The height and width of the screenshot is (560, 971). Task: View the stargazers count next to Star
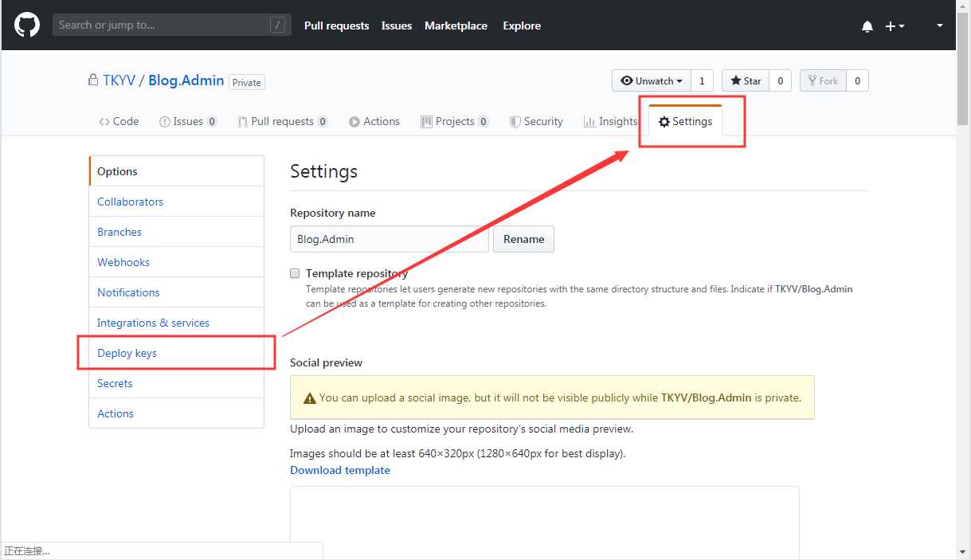click(780, 80)
